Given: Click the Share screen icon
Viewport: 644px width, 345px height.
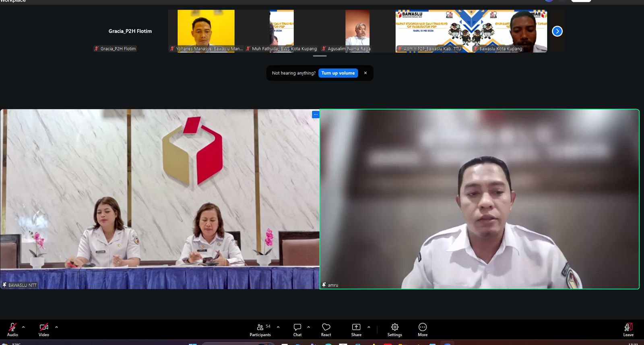Looking at the screenshot, I should click(x=356, y=329).
